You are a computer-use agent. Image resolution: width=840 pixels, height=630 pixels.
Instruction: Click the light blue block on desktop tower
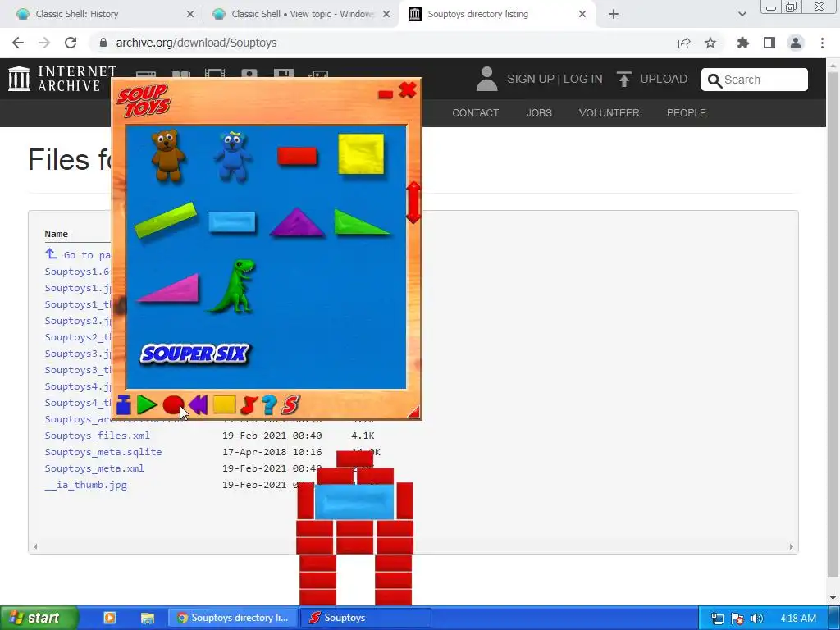(354, 501)
